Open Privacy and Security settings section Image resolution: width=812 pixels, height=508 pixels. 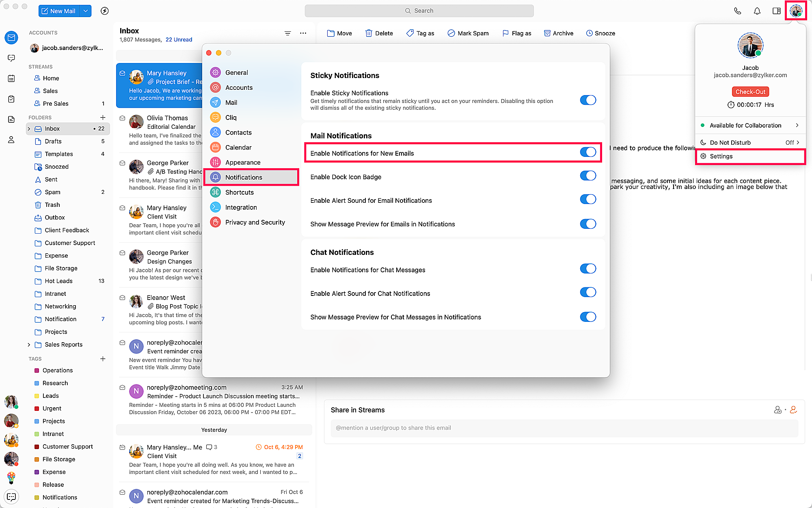coord(255,222)
